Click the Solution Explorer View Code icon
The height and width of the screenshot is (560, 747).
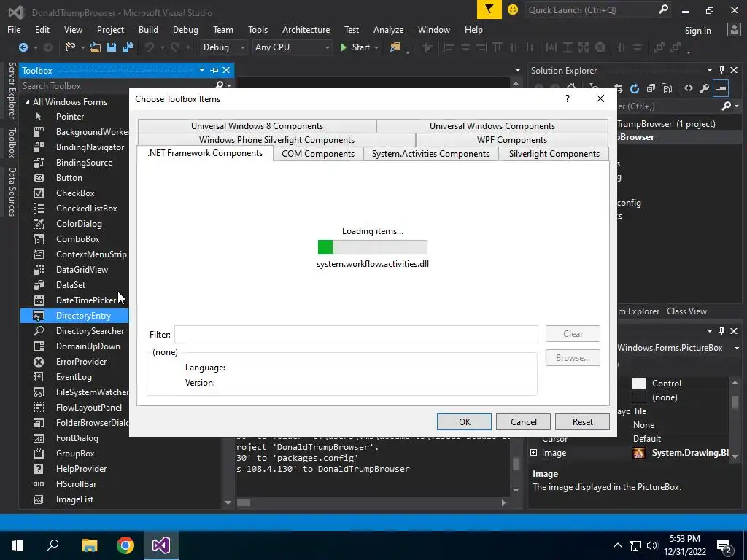click(x=689, y=88)
